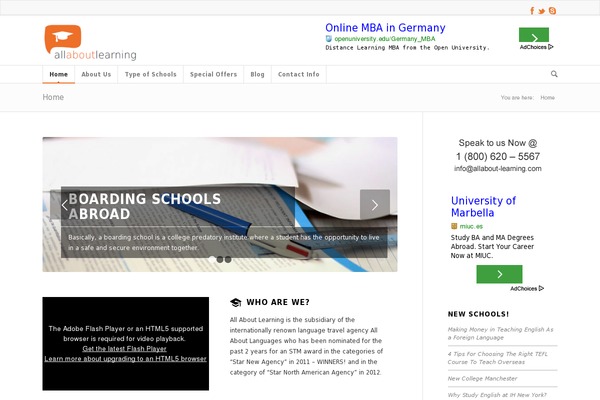Viewport: 600px width, 400px height.
Task: Open the Contact Info menu item
Action: pyautogui.click(x=298, y=74)
